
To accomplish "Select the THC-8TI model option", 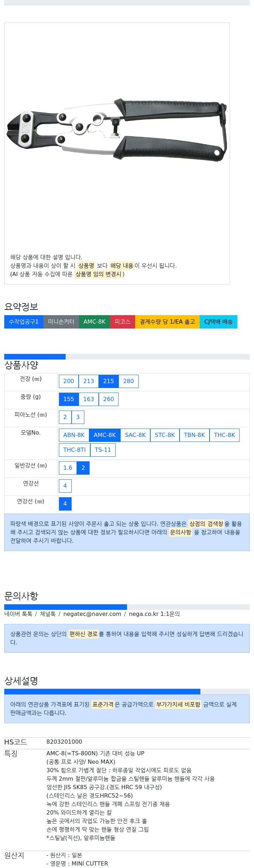I will pos(74,450).
